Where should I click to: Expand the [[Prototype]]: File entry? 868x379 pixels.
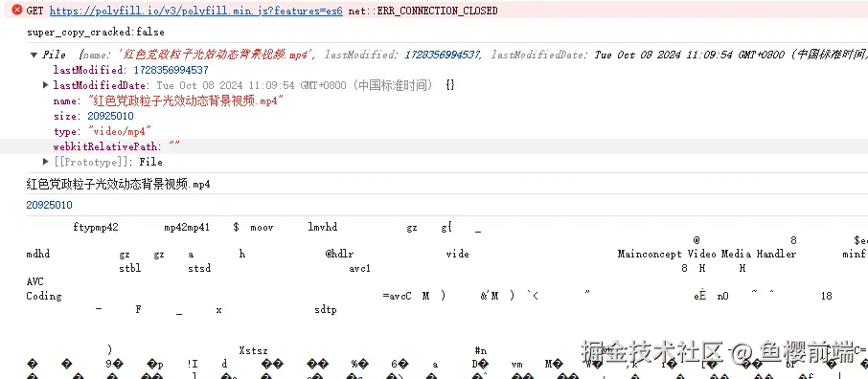pyautogui.click(x=46, y=162)
